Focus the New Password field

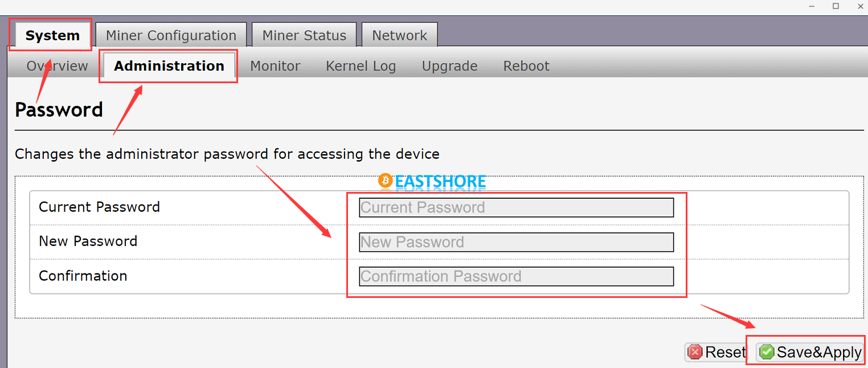pyautogui.click(x=516, y=242)
